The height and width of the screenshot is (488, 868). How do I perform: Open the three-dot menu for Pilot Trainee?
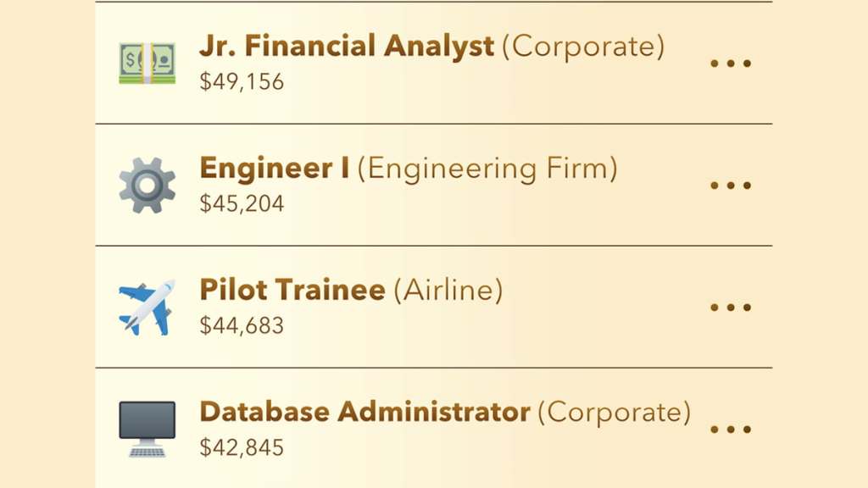pos(731,306)
